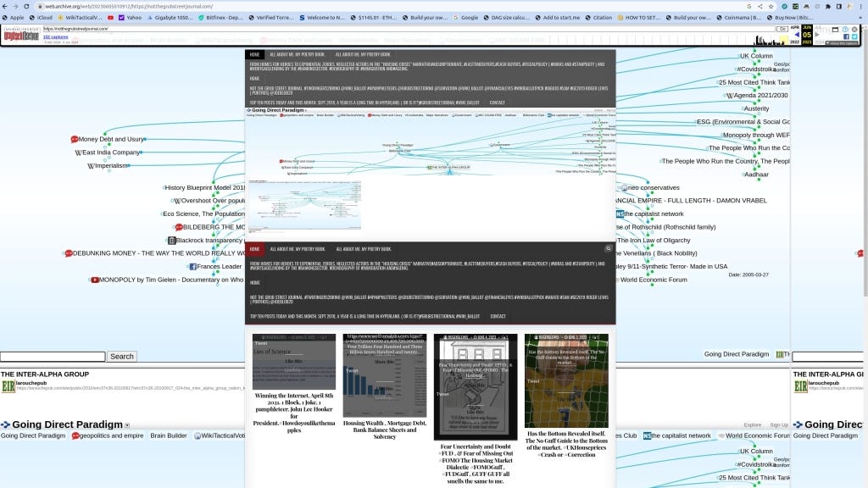Click the Wayback Go button

782,29
